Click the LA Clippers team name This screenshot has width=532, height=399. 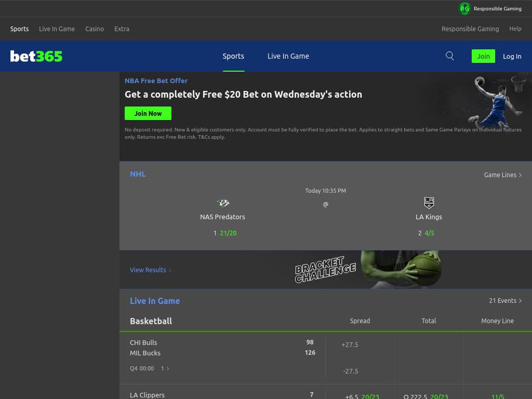click(x=147, y=395)
